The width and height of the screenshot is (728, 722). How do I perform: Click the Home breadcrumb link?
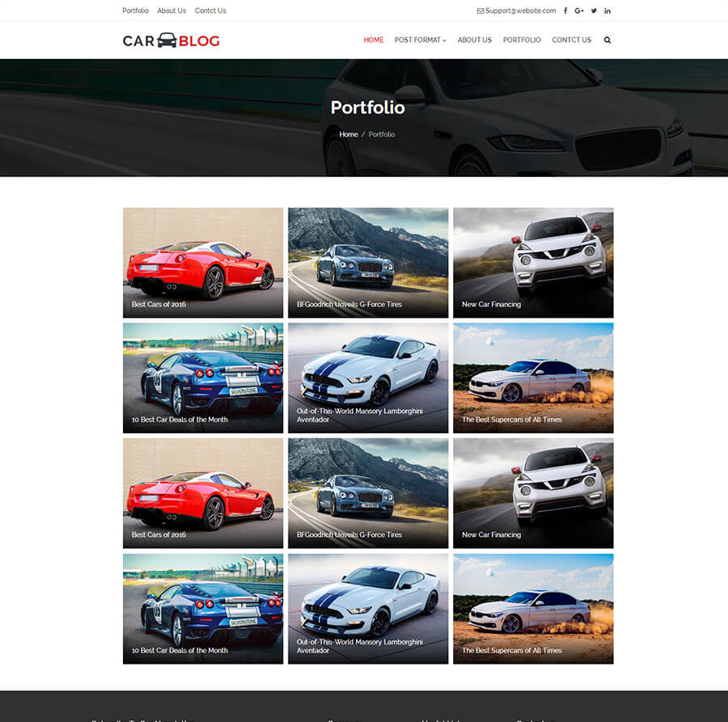tap(349, 134)
